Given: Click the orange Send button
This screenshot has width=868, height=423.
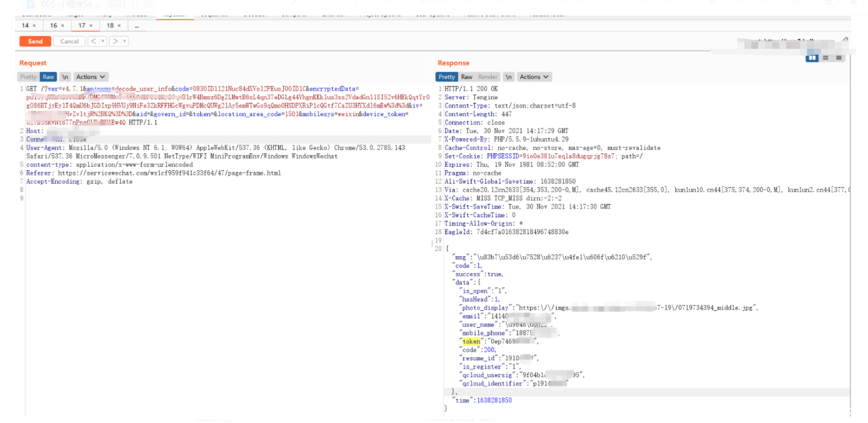Looking at the screenshot, I should pos(35,41).
